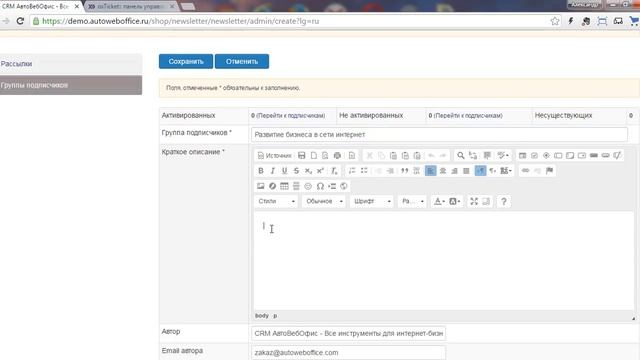Open the font size dropdown

pos(413,201)
